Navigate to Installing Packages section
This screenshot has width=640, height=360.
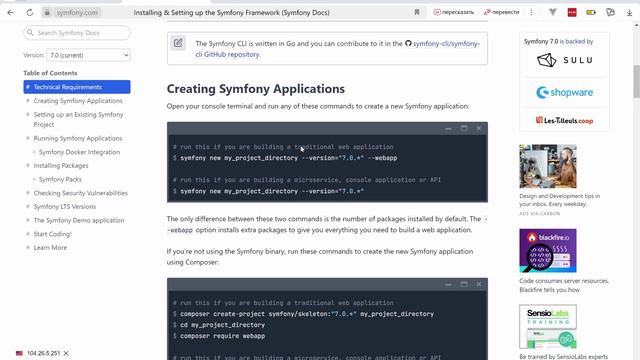(61, 166)
